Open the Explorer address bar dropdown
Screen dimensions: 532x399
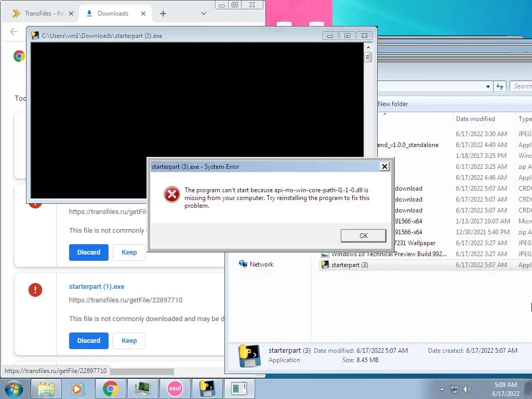tap(487, 87)
